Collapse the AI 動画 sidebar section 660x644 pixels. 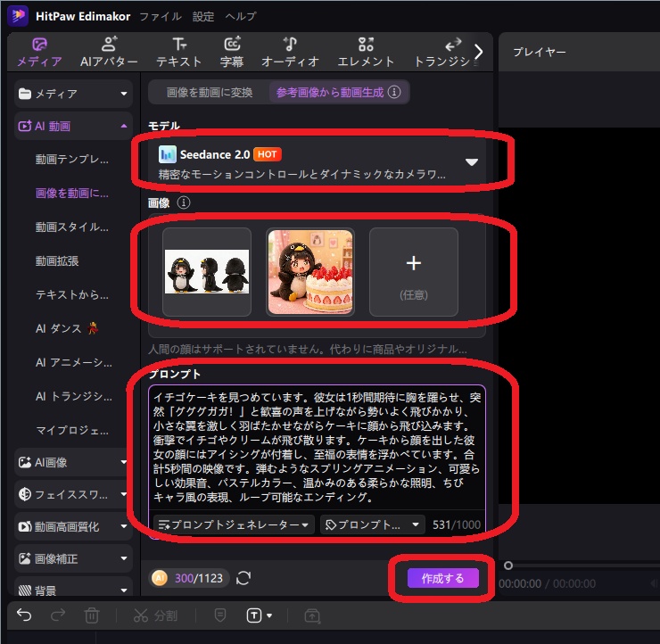73,126
